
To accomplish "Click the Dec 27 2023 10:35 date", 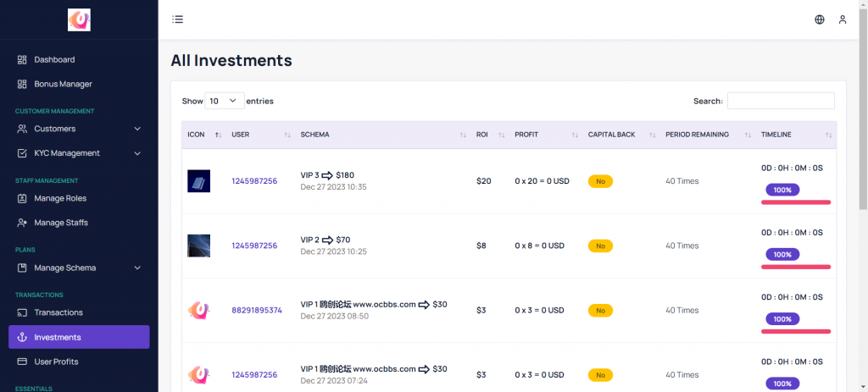I will [x=334, y=187].
